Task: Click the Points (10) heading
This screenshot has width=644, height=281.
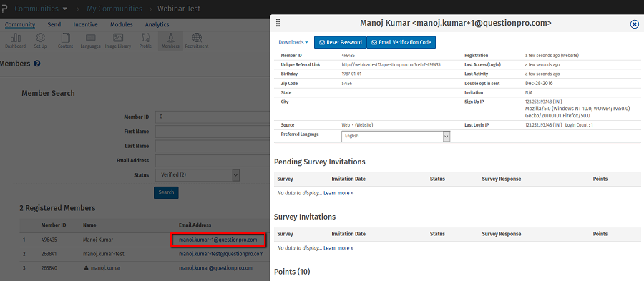Action: pyautogui.click(x=292, y=272)
